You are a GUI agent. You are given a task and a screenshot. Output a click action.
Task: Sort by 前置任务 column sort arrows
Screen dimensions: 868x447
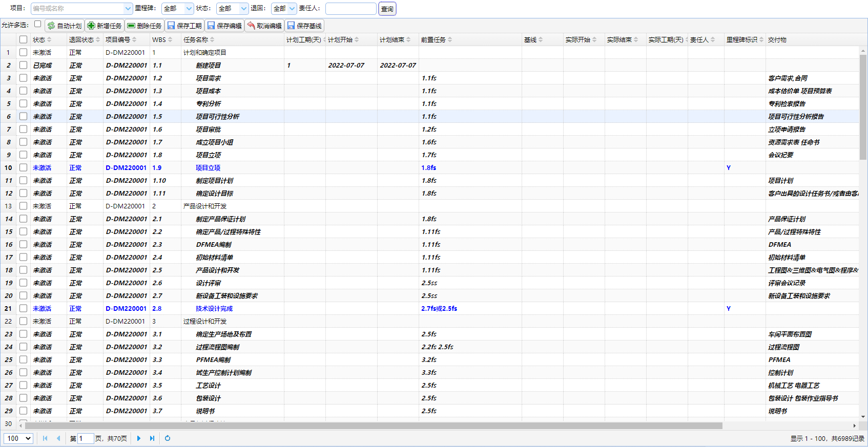coord(450,40)
